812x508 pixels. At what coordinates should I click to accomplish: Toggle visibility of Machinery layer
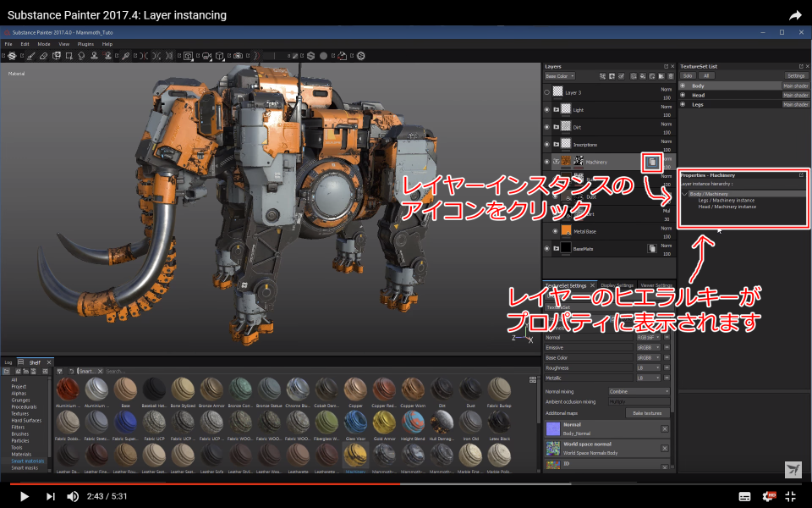[547, 162]
